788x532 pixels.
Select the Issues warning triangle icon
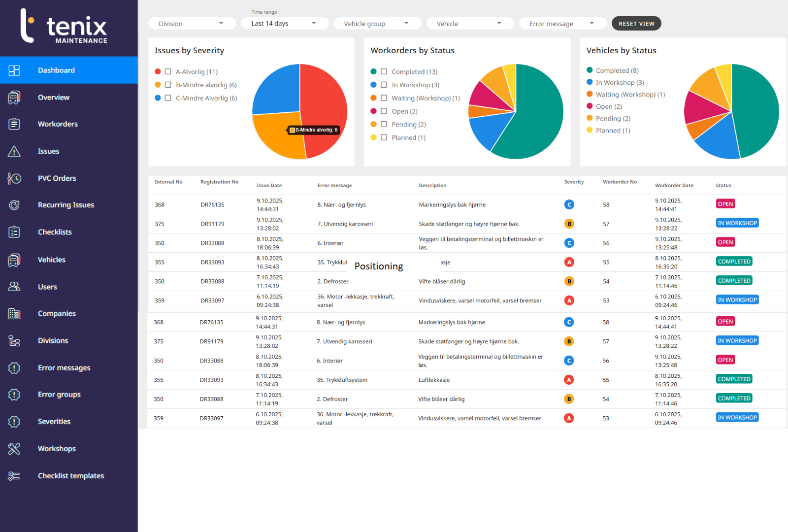pyautogui.click(x=14, y=151)
